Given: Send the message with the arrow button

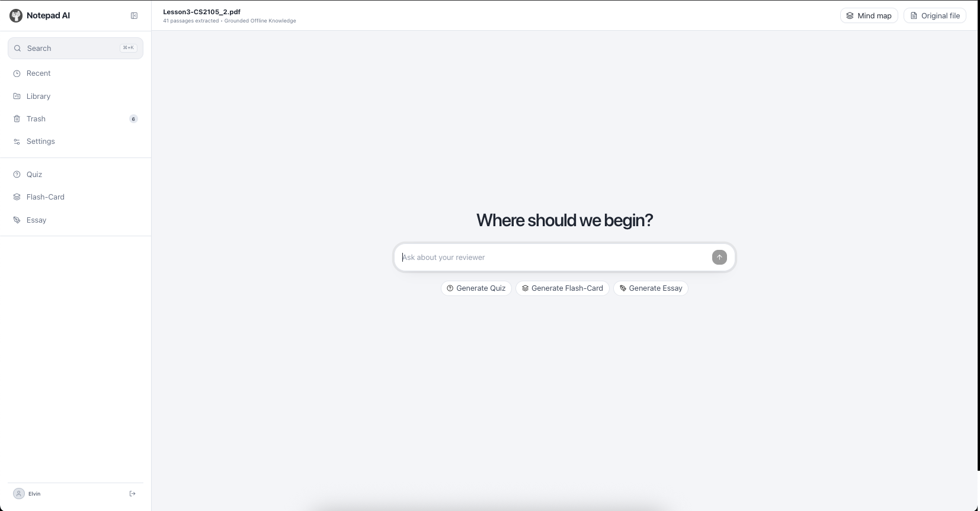Looking at the screenshot, I should click(719, 257).
